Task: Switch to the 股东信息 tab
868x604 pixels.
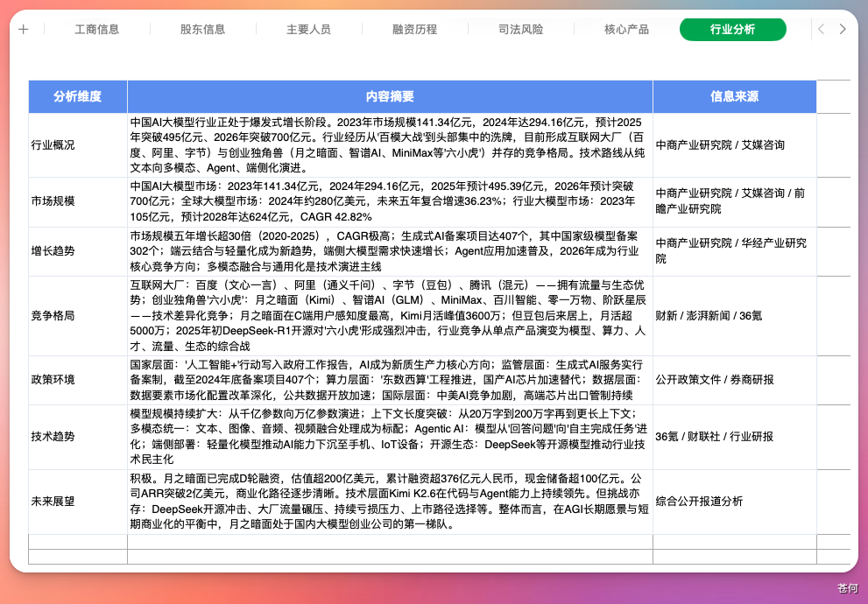Action: 202,29
